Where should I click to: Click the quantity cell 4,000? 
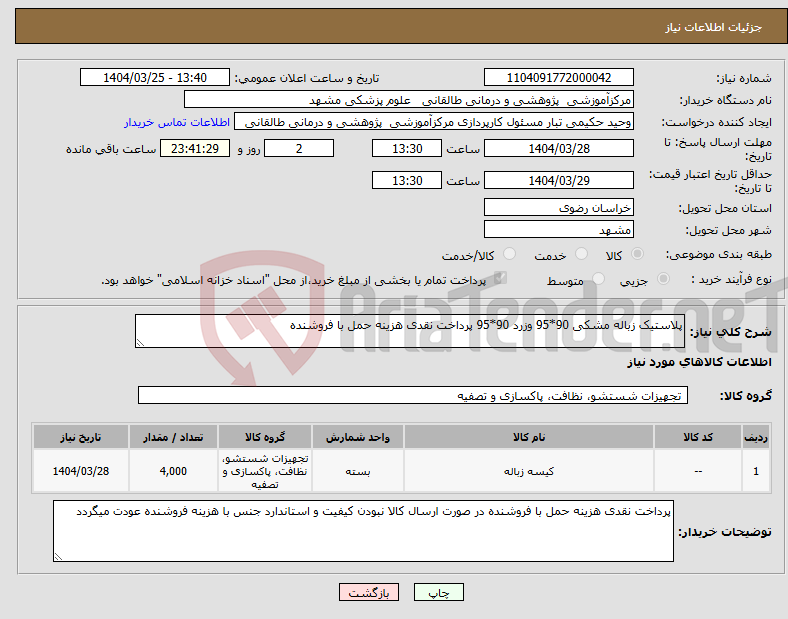(x=173, y=471)
